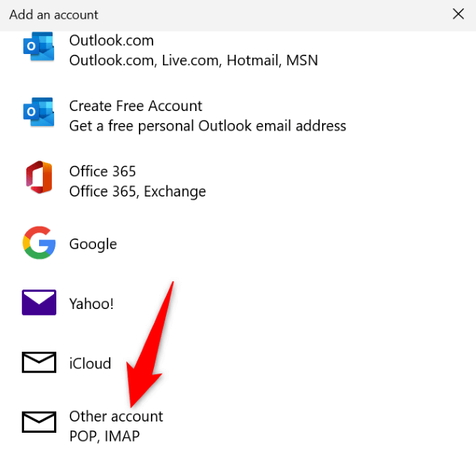
Task: Click the iCloud envelope icon
Action: click(39, 362)
